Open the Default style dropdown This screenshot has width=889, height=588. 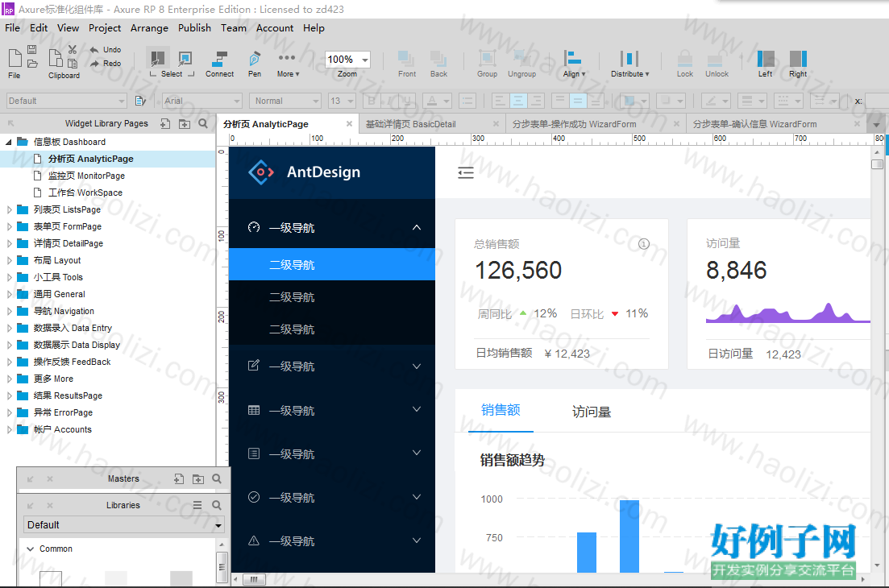click(66, 101)
